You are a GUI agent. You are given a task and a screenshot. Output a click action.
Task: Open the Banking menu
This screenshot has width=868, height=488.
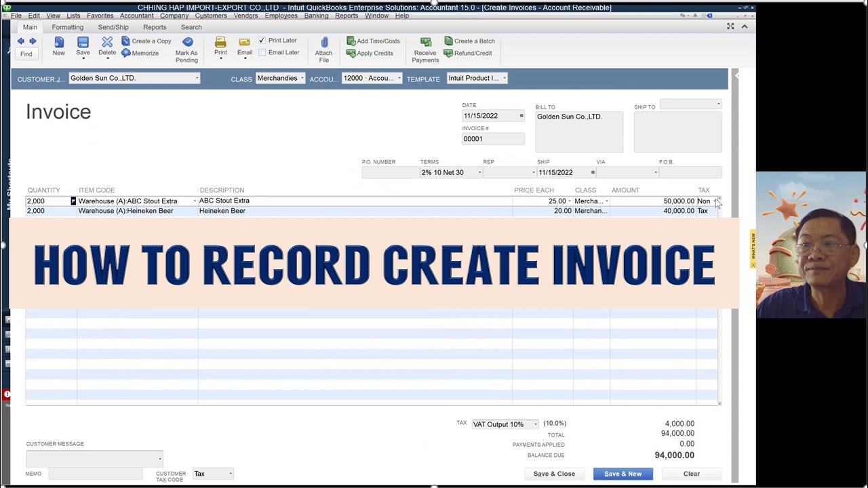click(x=316, y=16)
